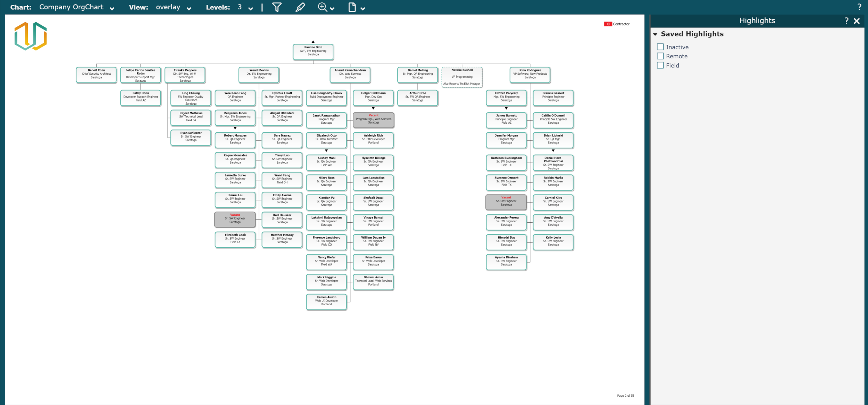The width and height of the screenshot is (868, 405).
Task: Click the red Contractor legend swatch
Action: pyautogui.click(x=608, y=24)
